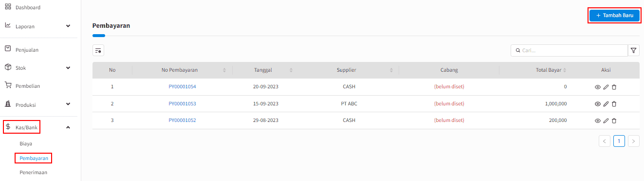The height and width of the screenshot is (181, 644).
Task: Expand the Laporan menu chevron
Action: (68, 26)
